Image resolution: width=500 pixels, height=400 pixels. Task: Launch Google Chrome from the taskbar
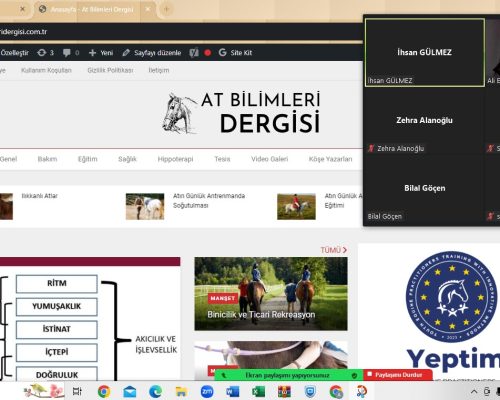point(104,391)
